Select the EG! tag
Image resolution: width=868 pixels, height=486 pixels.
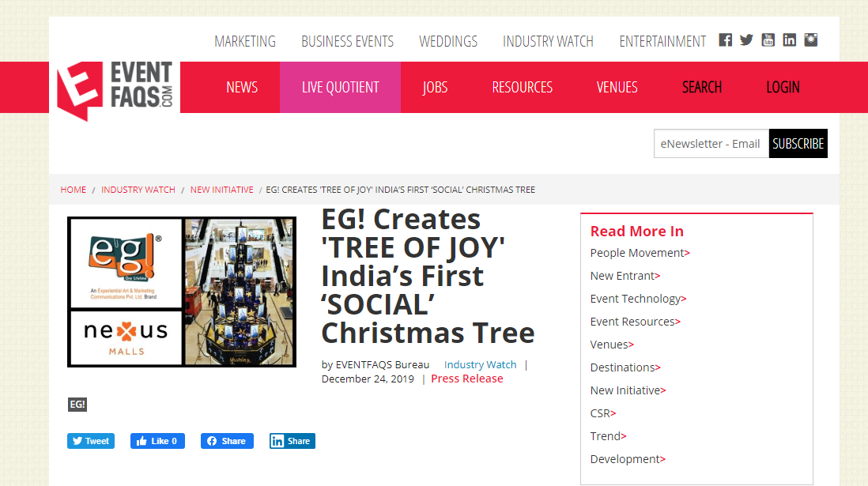(77, 405)
